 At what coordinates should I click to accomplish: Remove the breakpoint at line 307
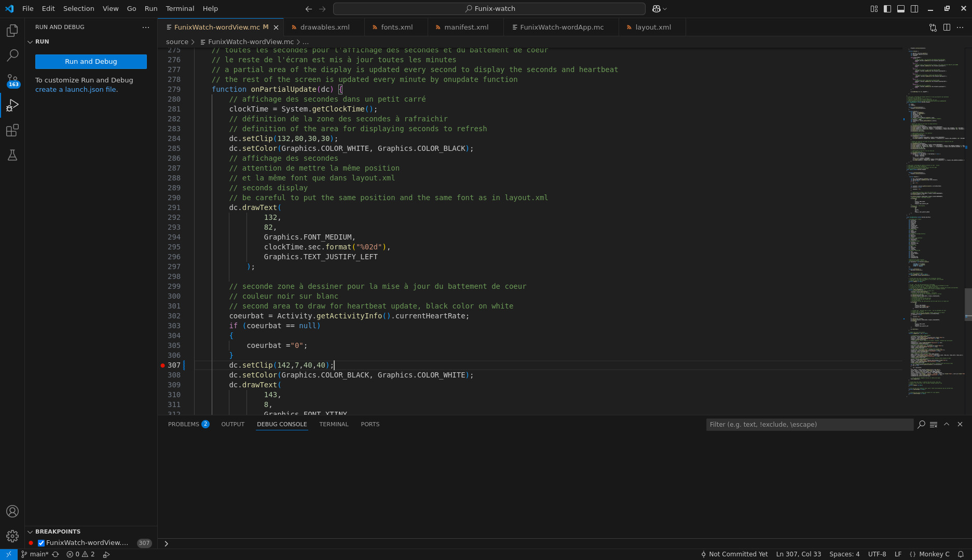click(162, 366)
